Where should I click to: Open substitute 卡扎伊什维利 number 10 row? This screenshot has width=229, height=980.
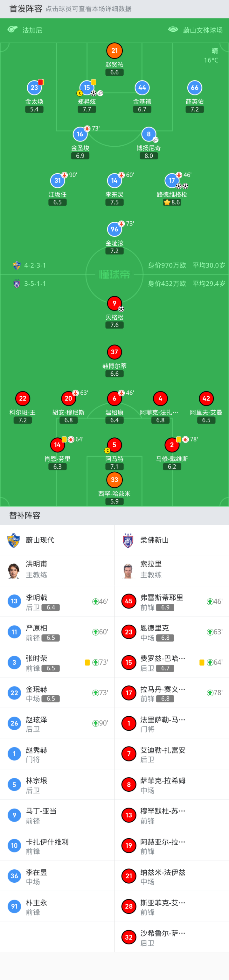57,845
